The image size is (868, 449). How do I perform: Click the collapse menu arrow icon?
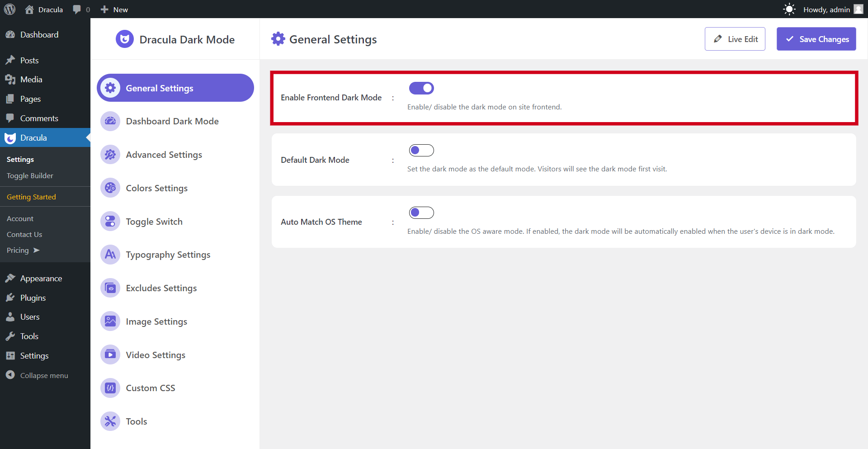pyautogui.click(x=10, y=375)
